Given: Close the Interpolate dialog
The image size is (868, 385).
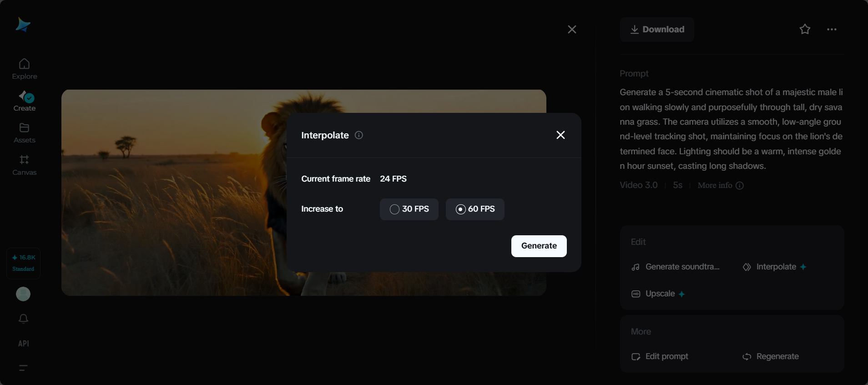Looking at the screenshot, I should pos(560,135).
